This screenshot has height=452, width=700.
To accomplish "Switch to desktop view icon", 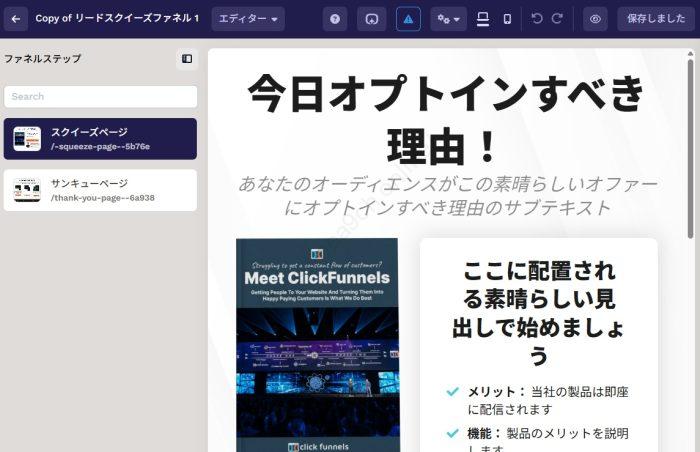I will 483,19.
